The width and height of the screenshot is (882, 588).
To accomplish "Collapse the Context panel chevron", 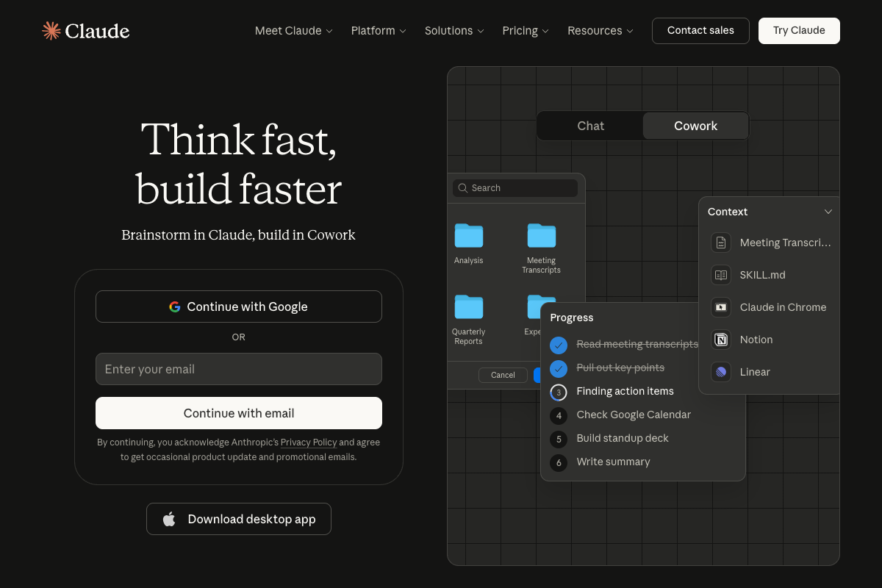I will point(828,212).
